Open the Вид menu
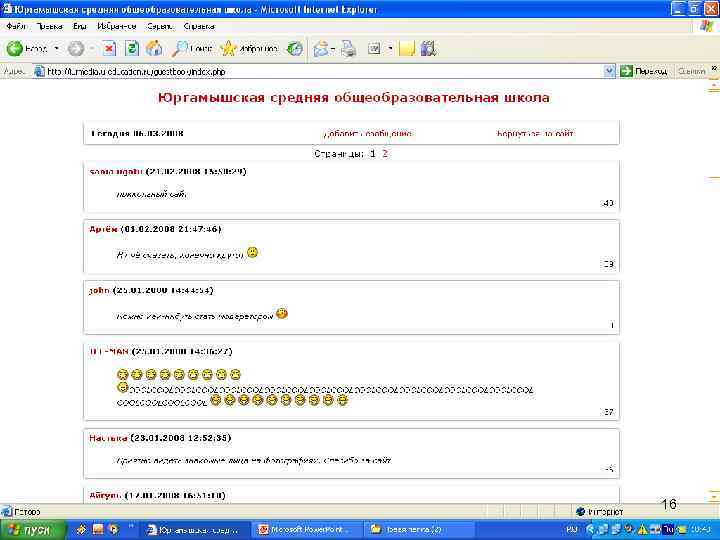Viewport: 720px width, 540px height. [79, 26]
